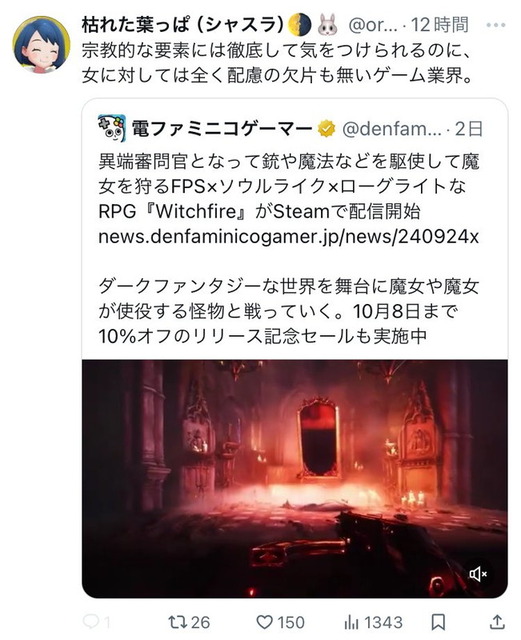Viewport: 521px width, 640px height.
Task: Unmute the video with speaker icon
Action: pyautogui.click(x=477, y=574)
